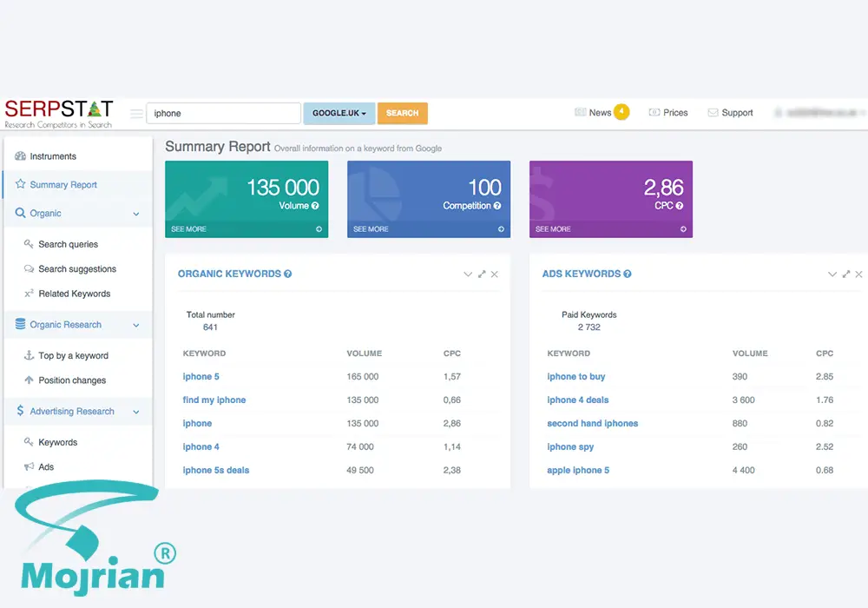
Task: Click Ads Keywords help icon
Action: (628, 274)
